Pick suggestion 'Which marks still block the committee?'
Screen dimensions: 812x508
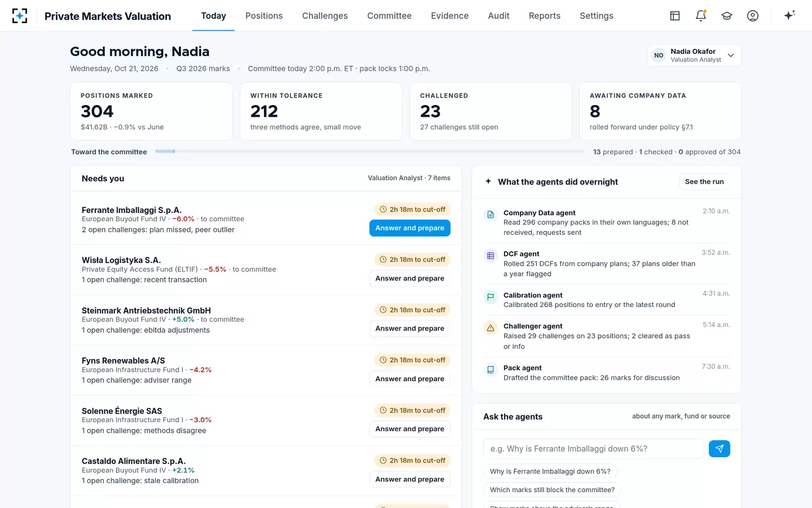(x=553, y=490)
